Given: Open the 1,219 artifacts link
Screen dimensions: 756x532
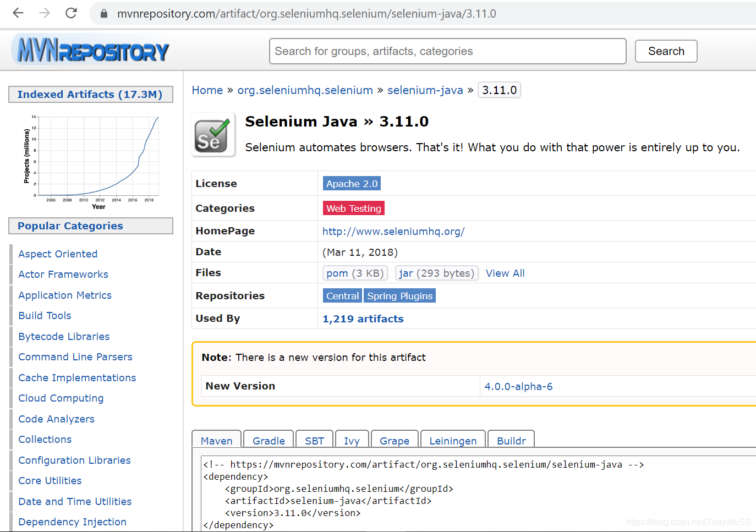Looking at the screenshot, I should point(363,319).
